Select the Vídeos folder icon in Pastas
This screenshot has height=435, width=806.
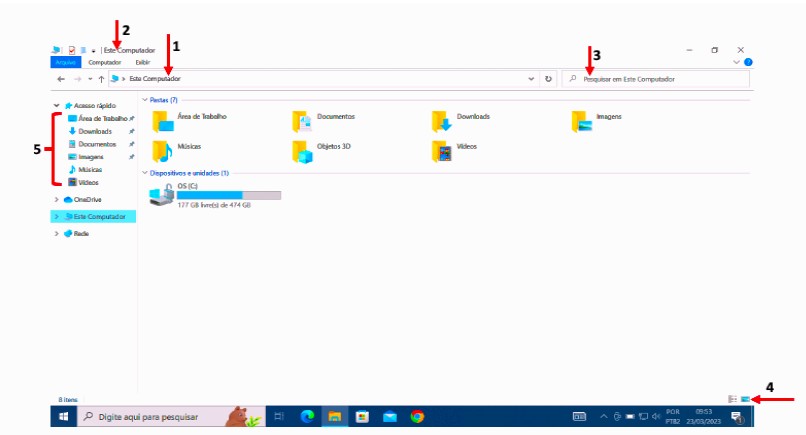click(442, 152)
